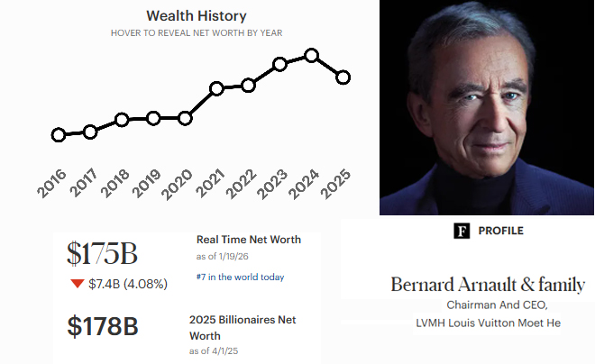Click the 2021 wealth history point
595x364 pixels.
[216, 88]
